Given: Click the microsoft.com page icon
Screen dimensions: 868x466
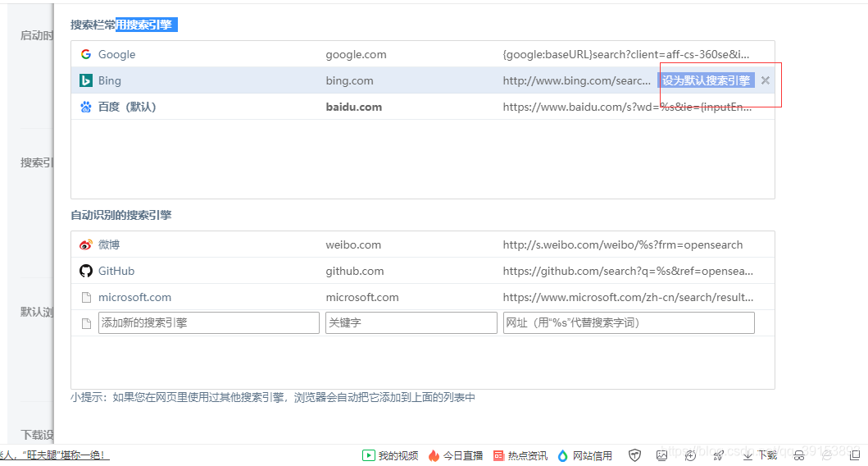Looking at the screenshot, I should 86,298.
